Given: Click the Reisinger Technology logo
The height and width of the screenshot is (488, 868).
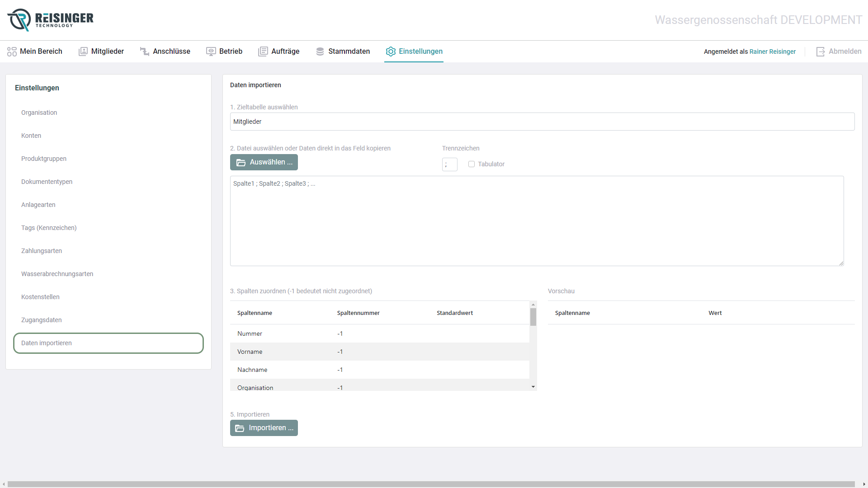Looking at the screenshot, I should pyautogui.click(x=50, y=20).
